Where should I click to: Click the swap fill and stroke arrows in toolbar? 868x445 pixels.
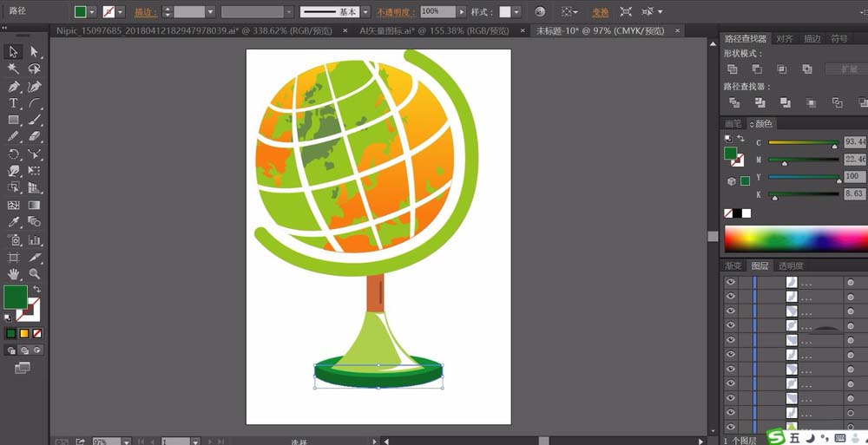click(36, 289)
